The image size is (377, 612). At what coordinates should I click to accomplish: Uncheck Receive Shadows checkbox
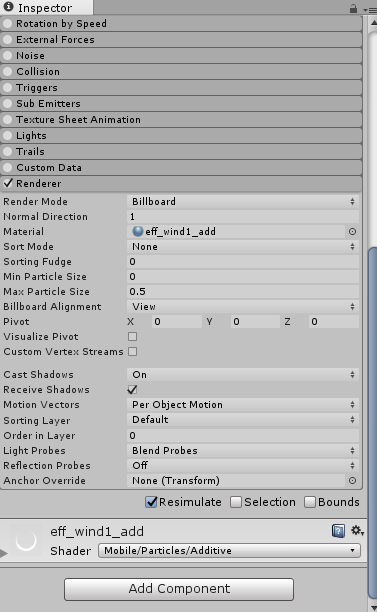tap(132, 390)
